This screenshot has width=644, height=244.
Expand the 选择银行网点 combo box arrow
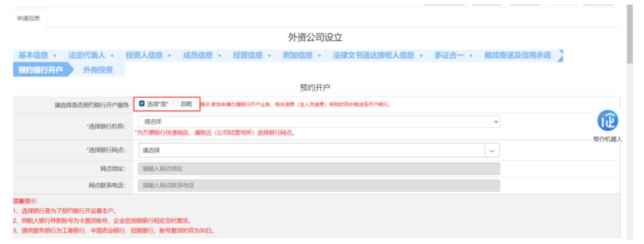click(492, 151)
